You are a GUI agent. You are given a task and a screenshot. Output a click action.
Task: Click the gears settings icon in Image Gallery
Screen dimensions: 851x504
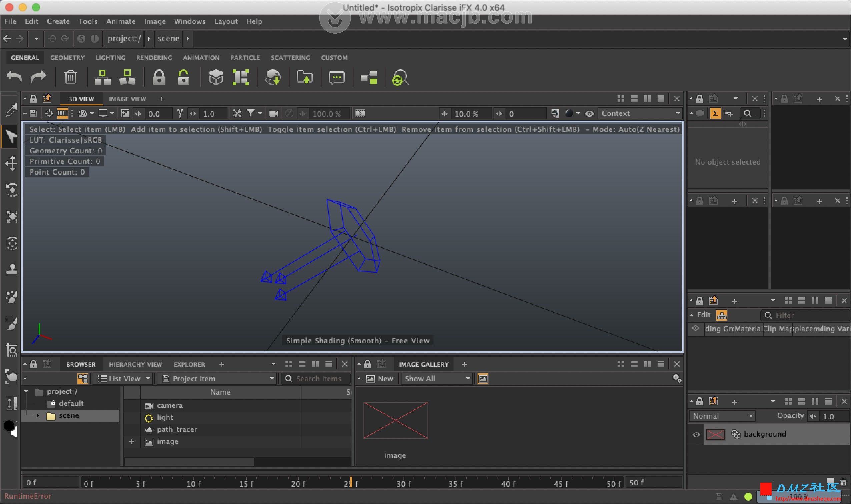[x=677, y=378]
